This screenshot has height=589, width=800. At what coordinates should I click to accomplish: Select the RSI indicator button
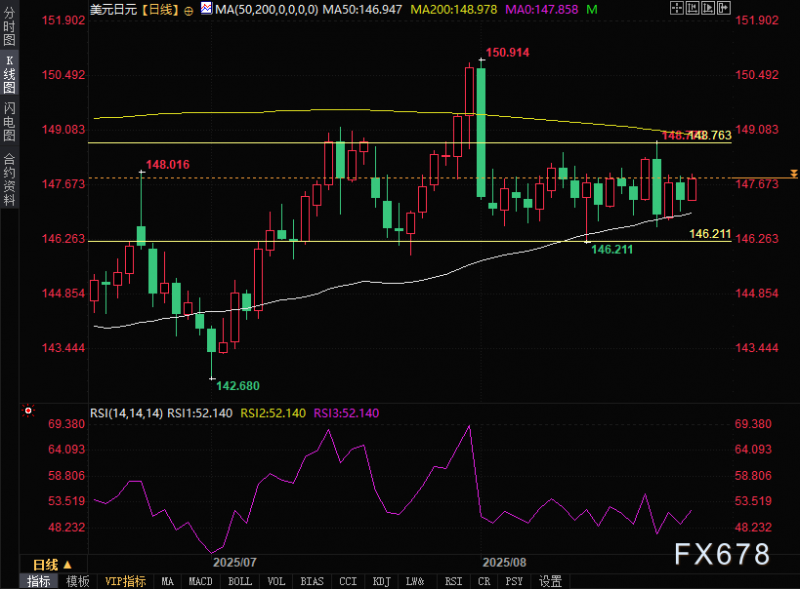point(454,581)
